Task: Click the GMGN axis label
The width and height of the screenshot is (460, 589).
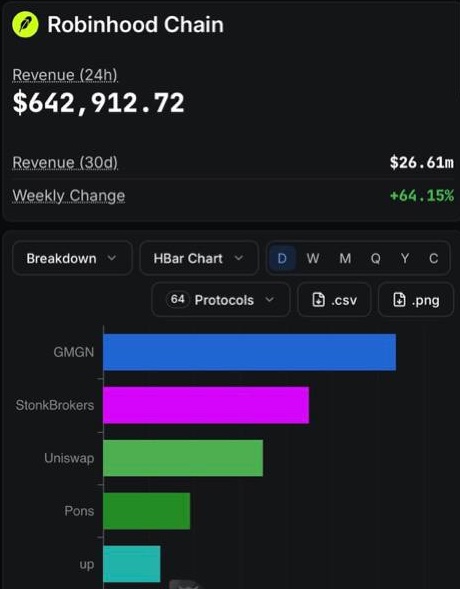Action: [74, 352]
